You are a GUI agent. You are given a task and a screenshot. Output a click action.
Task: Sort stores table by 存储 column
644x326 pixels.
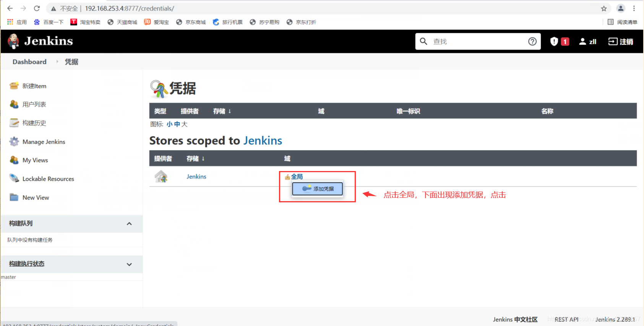click(195, 158)
